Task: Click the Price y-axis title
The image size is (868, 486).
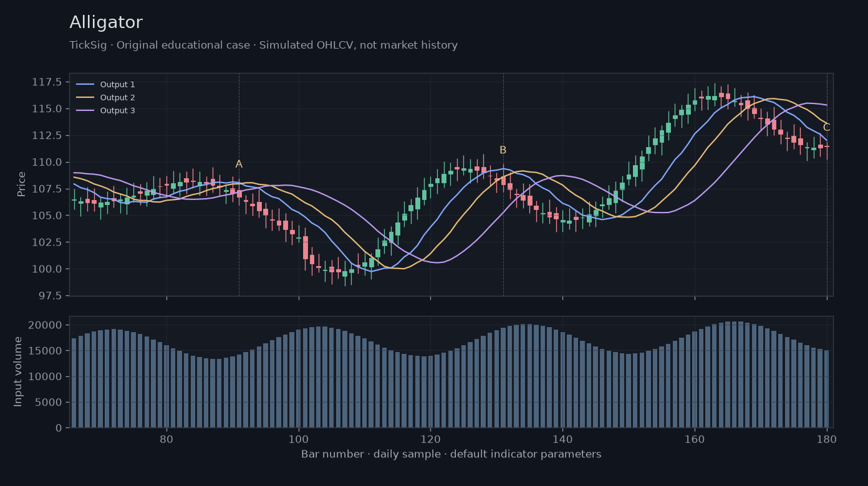Action: 22,184
